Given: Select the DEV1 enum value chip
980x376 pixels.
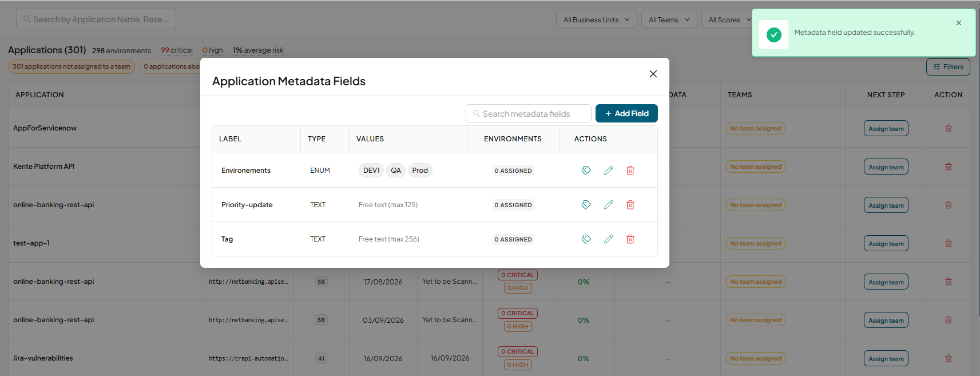Looking at the screenshot, I should [371, 171].
